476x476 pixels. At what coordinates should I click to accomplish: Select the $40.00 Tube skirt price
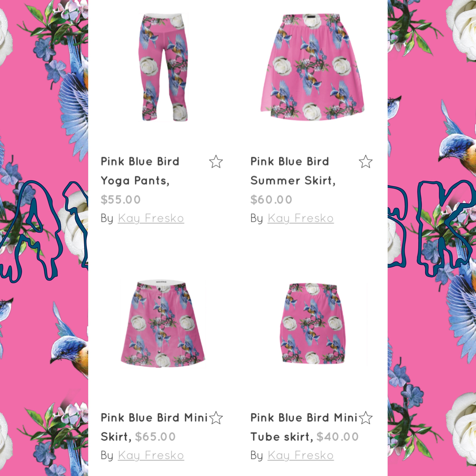[x=338, y=437]
